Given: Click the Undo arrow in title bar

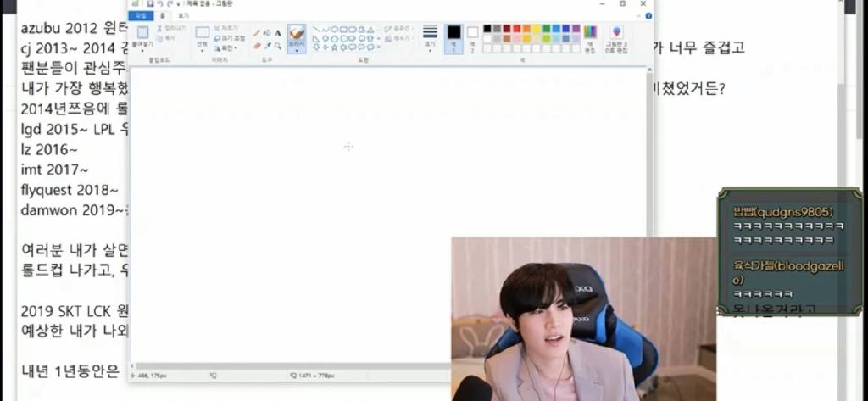Looking at the screenshot, I should pos(160,3).
